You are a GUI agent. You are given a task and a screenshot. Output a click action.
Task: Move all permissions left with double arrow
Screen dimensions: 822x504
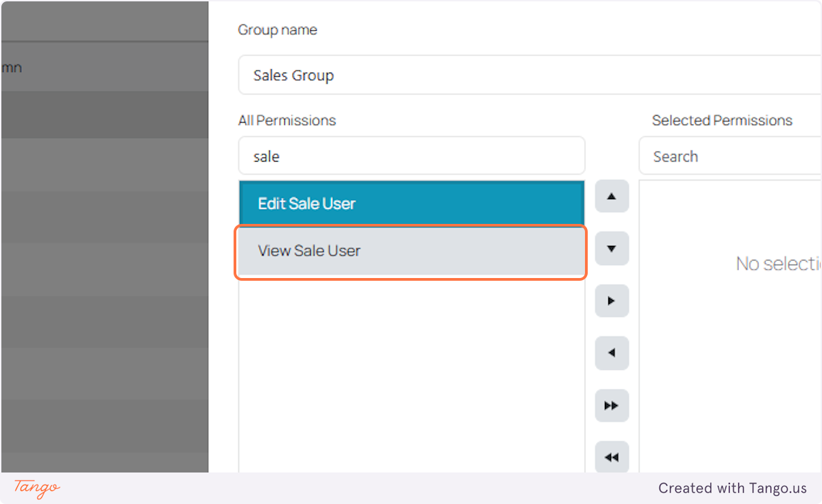(612, 457)
